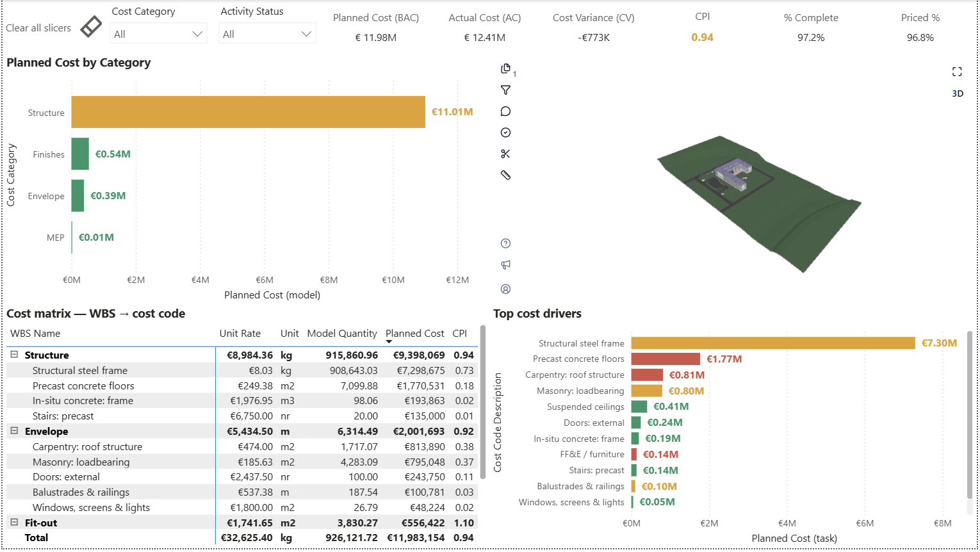Open the Cost Category slicer dropdown
Screen dimensions: 980x552
pos(158,34)
